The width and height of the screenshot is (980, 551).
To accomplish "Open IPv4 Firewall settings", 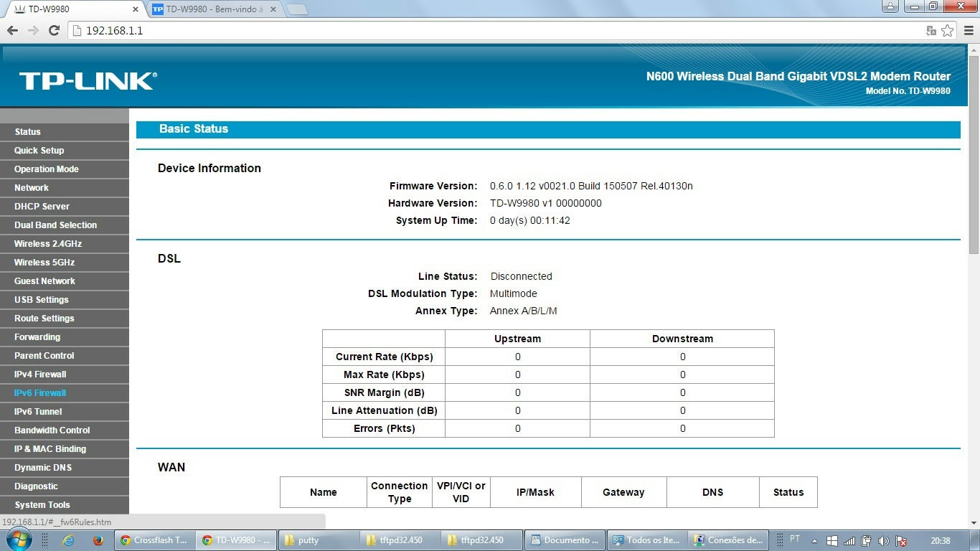I will tap(65, 374).
